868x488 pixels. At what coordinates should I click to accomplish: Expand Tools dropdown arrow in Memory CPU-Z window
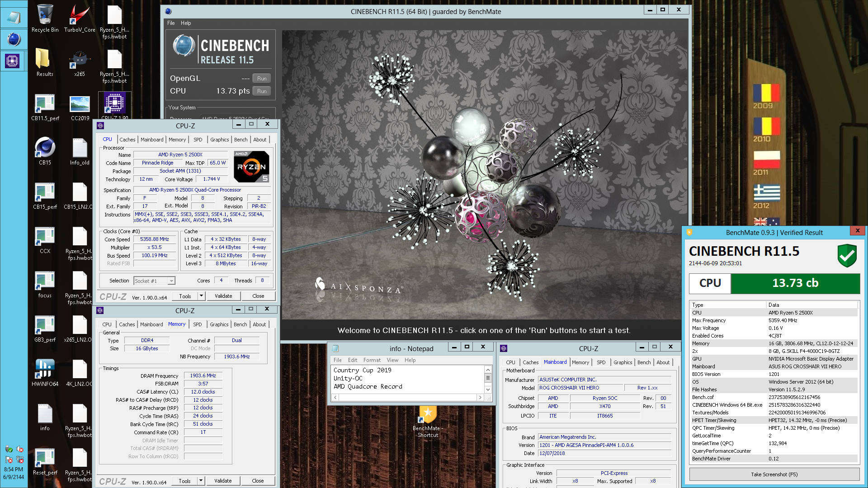tap(201, 481)
